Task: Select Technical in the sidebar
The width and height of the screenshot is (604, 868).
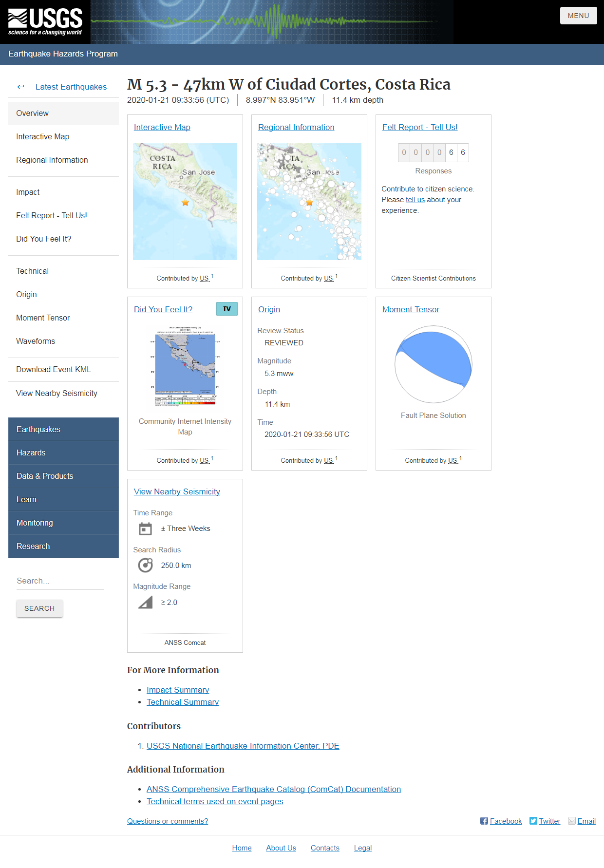Action: (x=63, y=271)
